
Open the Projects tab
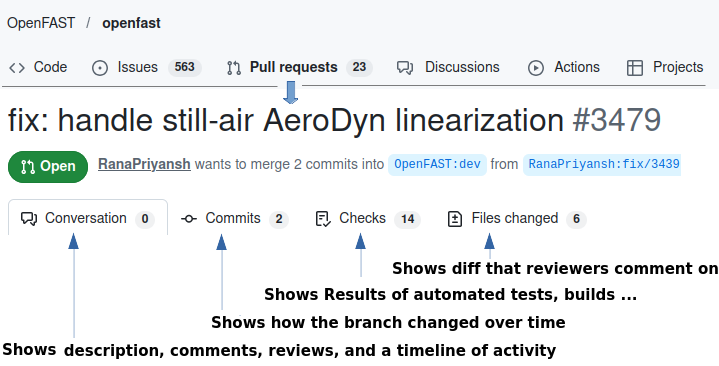click(665, 67)
